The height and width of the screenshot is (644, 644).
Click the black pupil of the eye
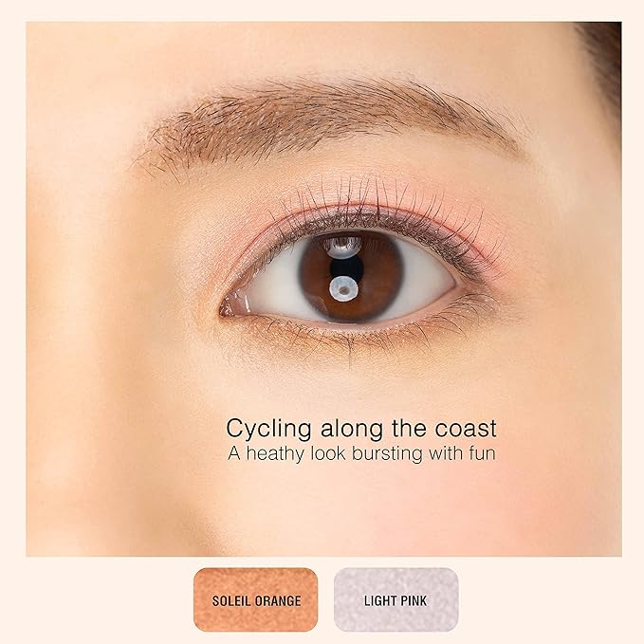click(347, 268)
